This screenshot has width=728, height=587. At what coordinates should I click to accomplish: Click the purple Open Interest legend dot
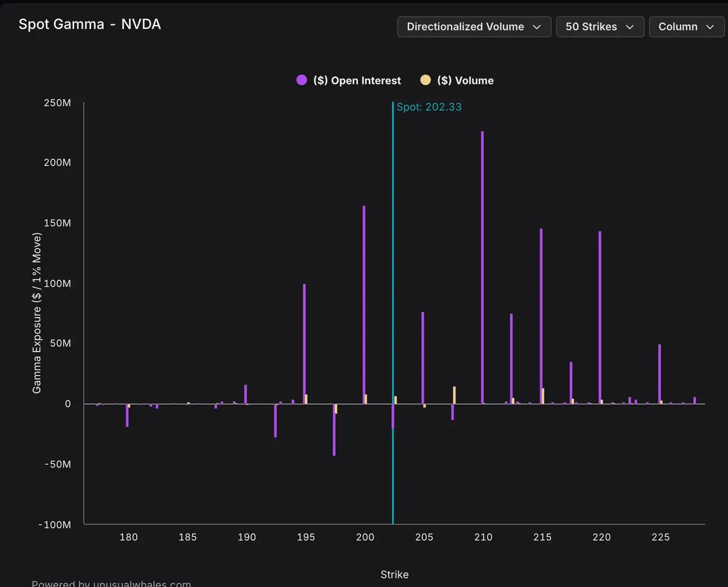[x=302, y=80]
